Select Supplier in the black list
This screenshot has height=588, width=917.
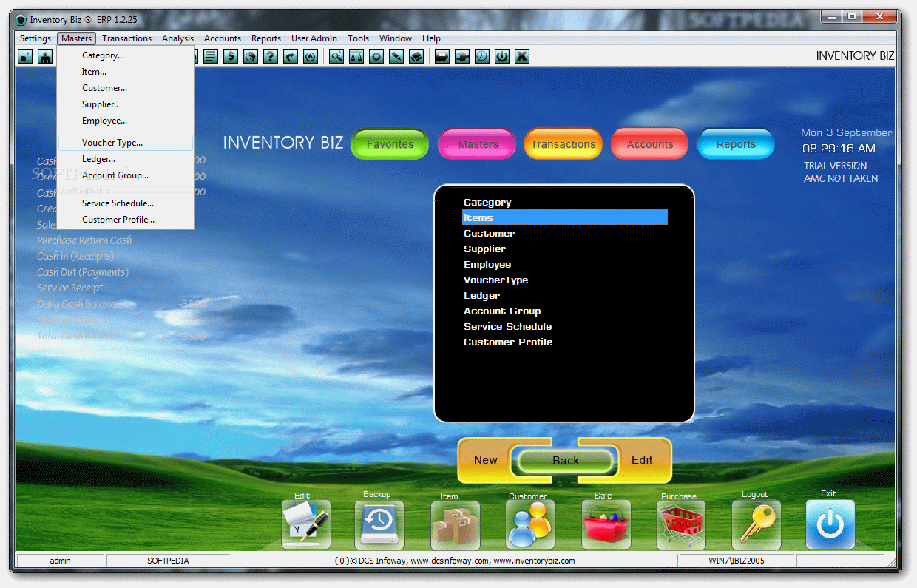coord(485,249)
